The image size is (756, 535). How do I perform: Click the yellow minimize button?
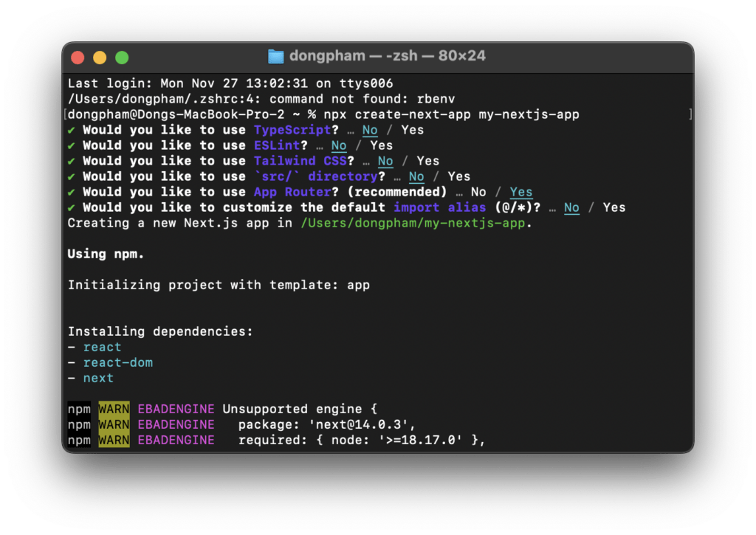point(99,56)
